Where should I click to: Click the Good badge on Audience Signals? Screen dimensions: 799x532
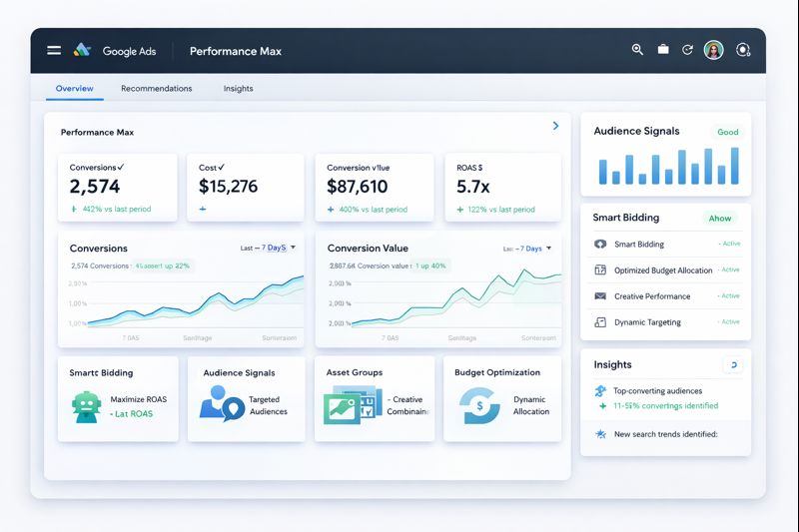[728, 132]
